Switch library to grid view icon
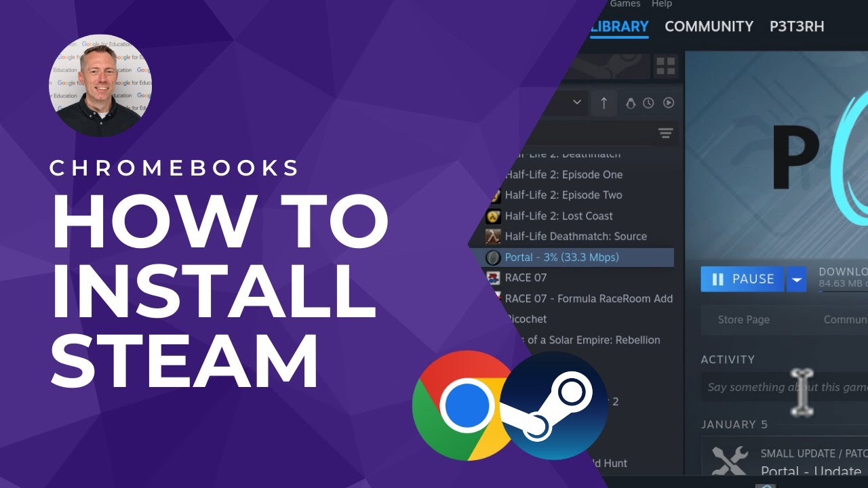 666,65
